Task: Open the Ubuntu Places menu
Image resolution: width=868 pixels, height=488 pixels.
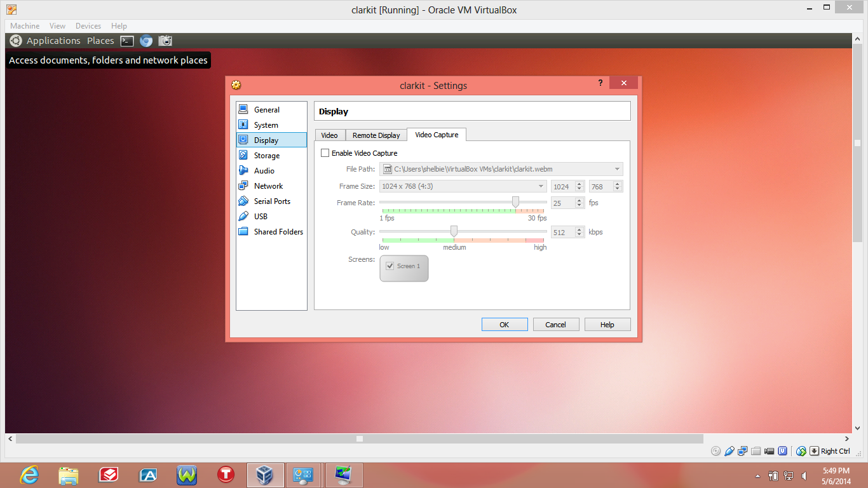Action: [100, 41]
